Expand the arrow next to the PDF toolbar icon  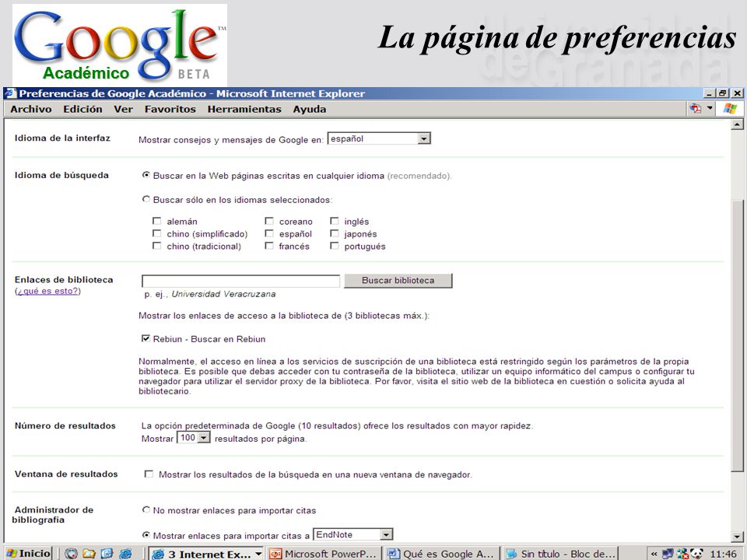710,108
